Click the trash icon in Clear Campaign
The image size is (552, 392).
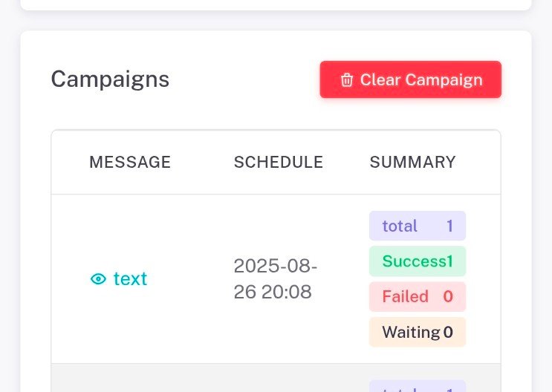[x=347, y=80]
